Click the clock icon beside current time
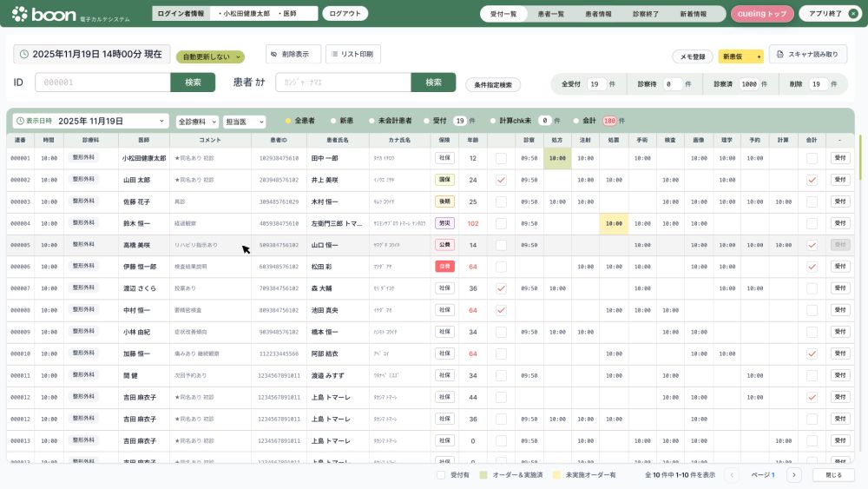The width and height of the screenshot is (868, 489). (23, 54)
